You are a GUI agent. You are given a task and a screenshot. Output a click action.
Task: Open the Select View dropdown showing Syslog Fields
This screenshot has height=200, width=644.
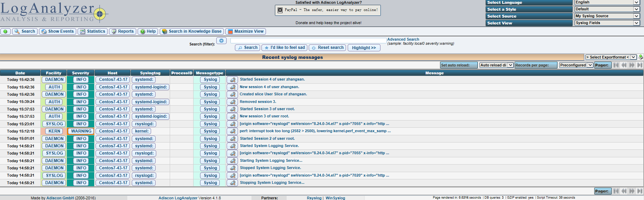(x=607, y=23)
